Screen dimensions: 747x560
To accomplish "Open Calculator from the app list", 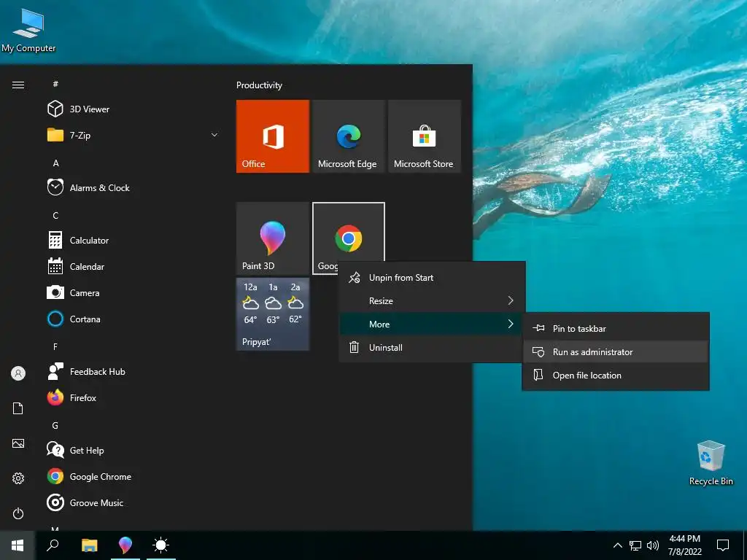I will (x=133, y=240).
